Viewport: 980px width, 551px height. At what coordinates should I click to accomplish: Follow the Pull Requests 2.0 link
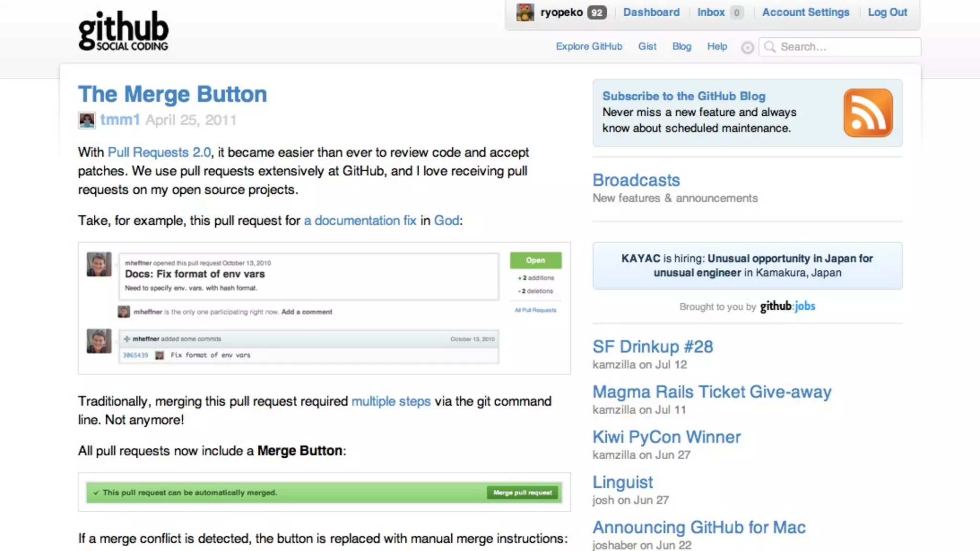[x=159, y=153]
